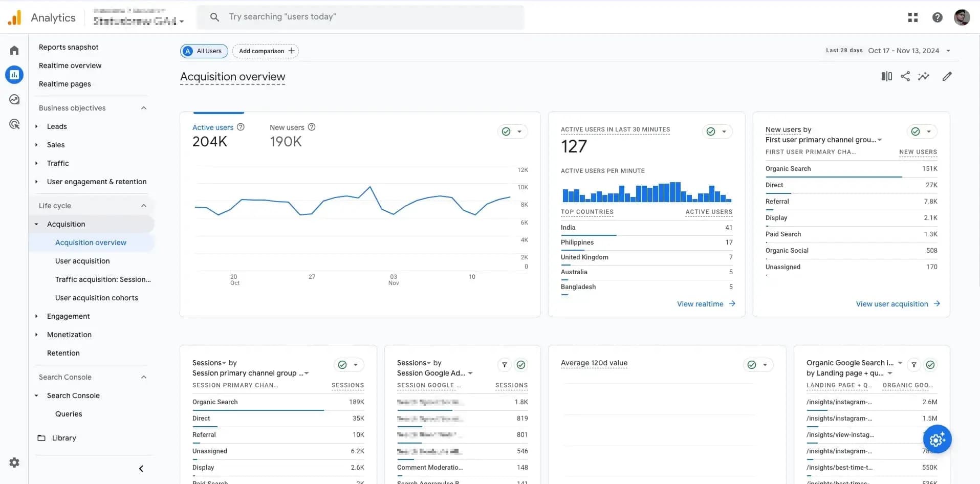
Task: Open the Google apps grid icon
Action: point(913,17)
